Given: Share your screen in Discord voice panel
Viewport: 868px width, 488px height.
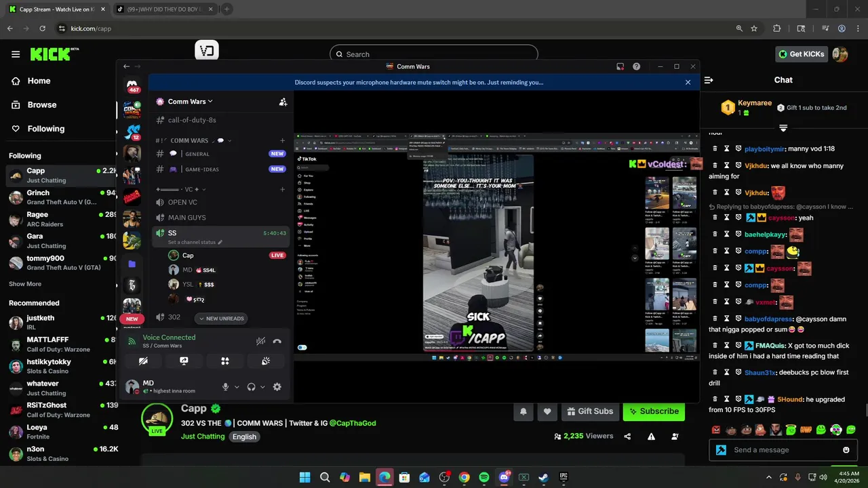Looking at the screenshot, I should [x=184, y=361].
